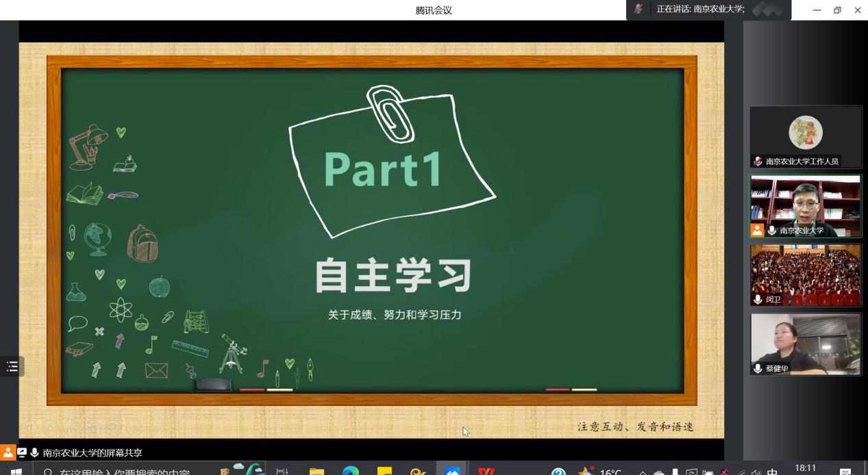868x475 pixels.
Task: Click the 南京农业大学工作人员 avatar tile
Action: pyautogui.click(x=805, y=133)
